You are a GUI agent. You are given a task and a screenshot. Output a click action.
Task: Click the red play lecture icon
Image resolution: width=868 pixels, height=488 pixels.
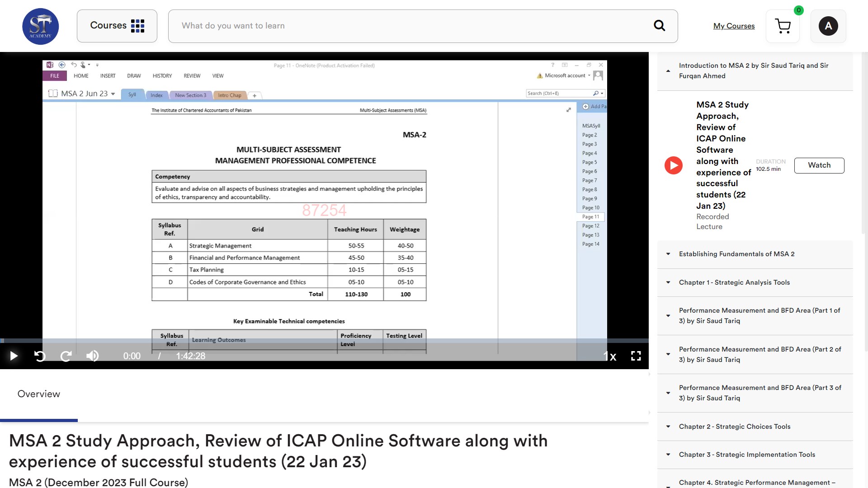point(673,165)
